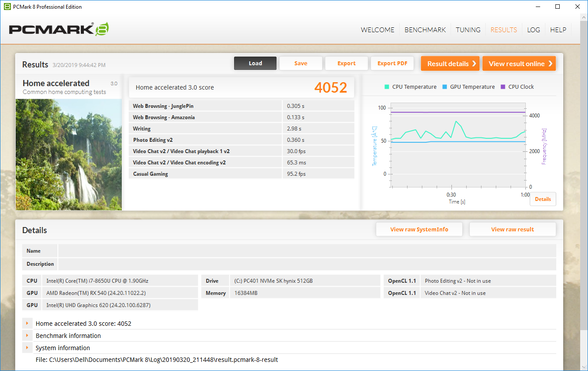Click the Load button

tap(255, 64)
